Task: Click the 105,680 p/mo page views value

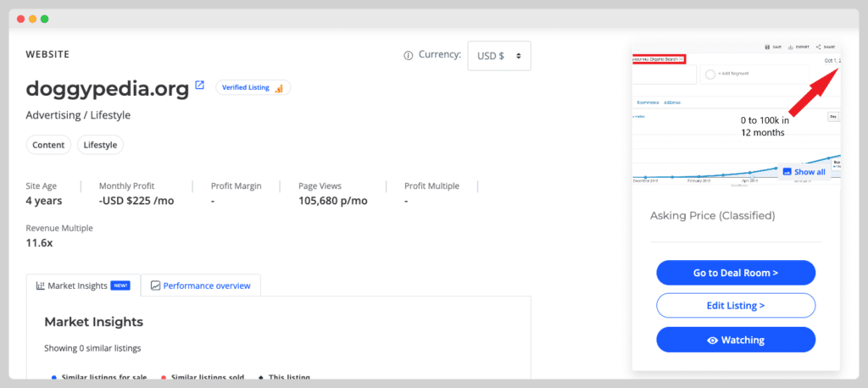Action: (332, 201)
